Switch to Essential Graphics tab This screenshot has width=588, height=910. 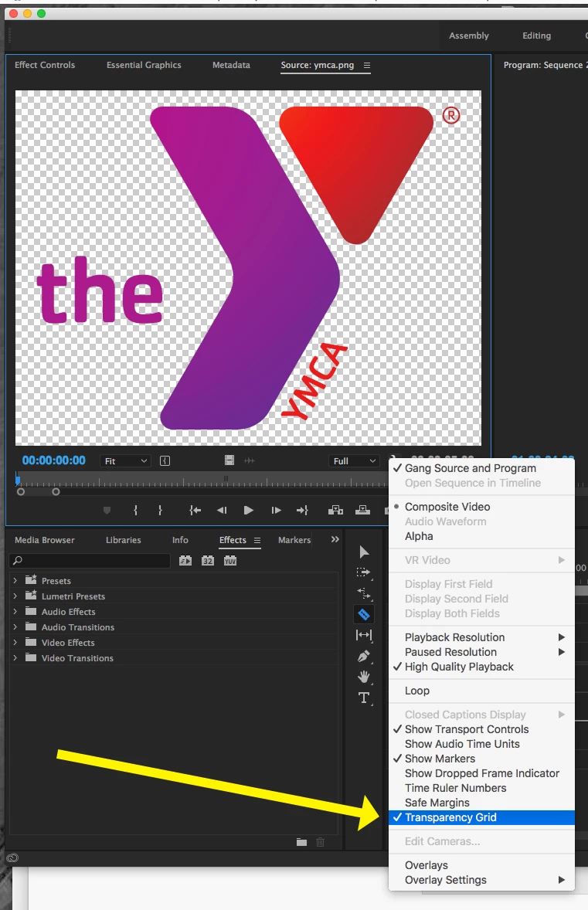coord(144,65)
